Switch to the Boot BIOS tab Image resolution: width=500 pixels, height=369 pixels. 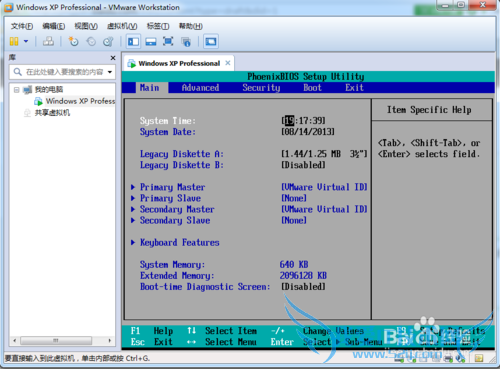tap(312, 88)
